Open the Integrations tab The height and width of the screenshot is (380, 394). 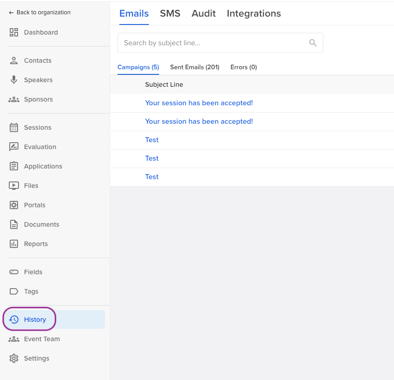pos(254,13)
